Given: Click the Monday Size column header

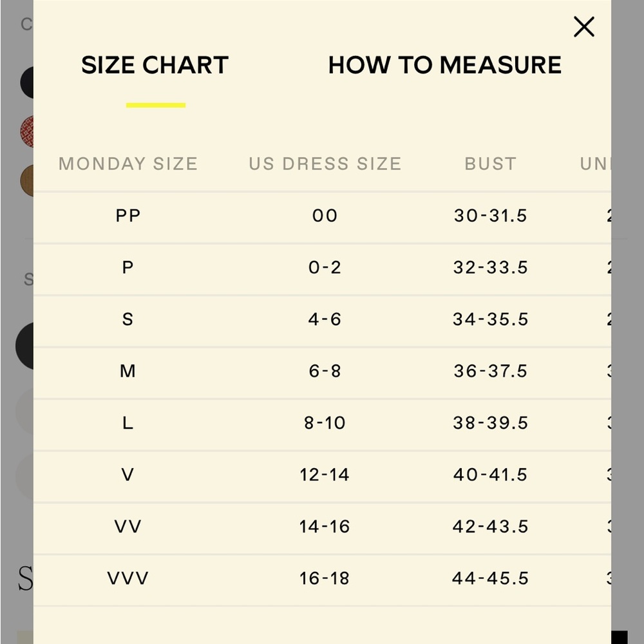Looking at the screenshot, I should coord(128,164).
